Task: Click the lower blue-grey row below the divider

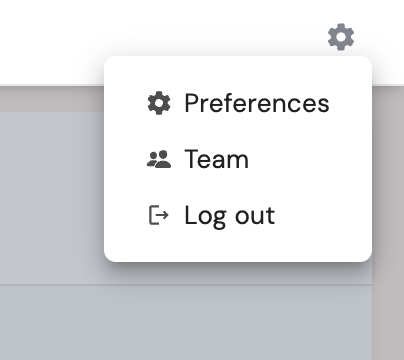Action: pos(186,323)
